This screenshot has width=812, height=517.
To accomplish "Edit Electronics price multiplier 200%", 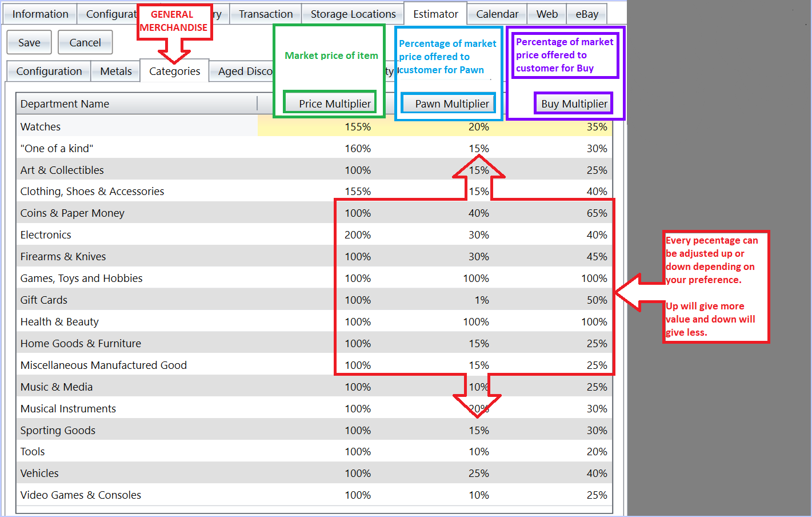I will pos(358,234).
